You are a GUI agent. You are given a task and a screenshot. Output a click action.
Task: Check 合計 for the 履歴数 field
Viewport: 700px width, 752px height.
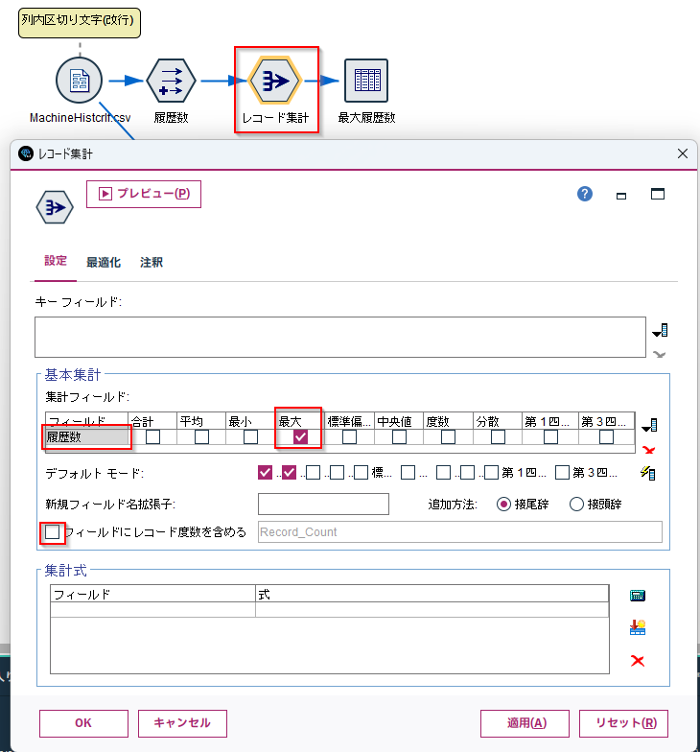pyautogui.click(x=153, y=437)
